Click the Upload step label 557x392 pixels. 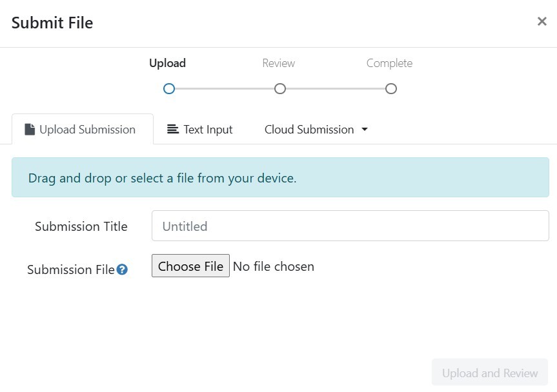click(x=167, y=63)
